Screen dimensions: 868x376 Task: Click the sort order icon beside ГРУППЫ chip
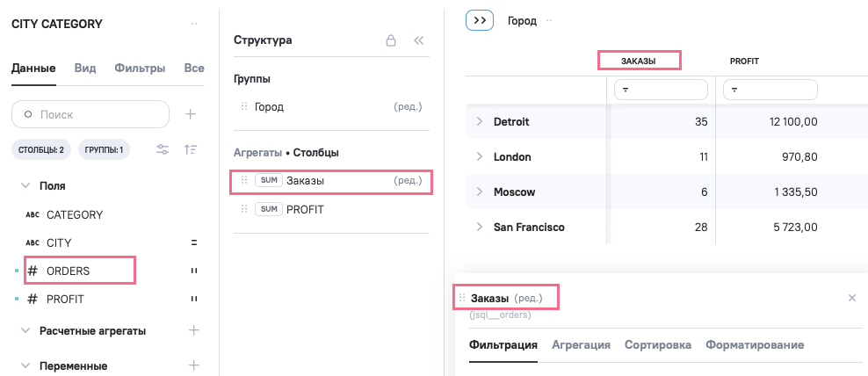tap(191, 150)
